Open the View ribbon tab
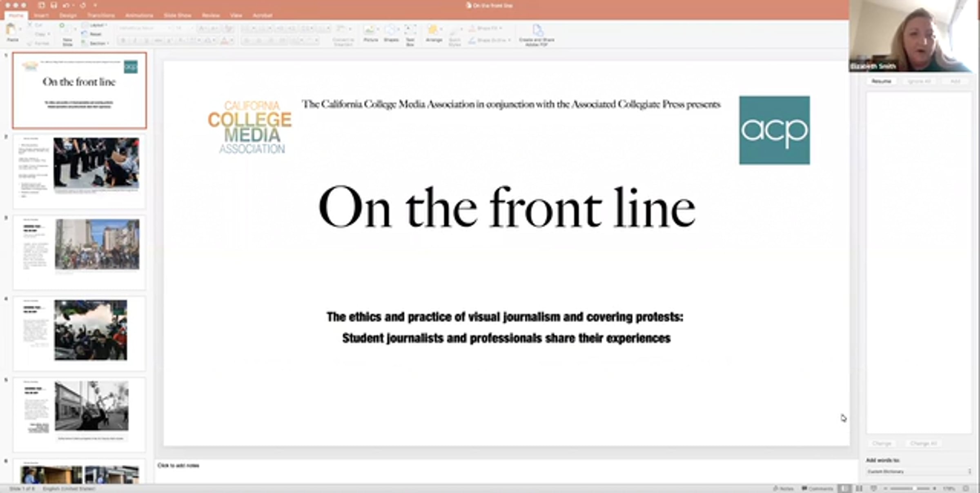 pyautogui.click(x=236, y=16)
